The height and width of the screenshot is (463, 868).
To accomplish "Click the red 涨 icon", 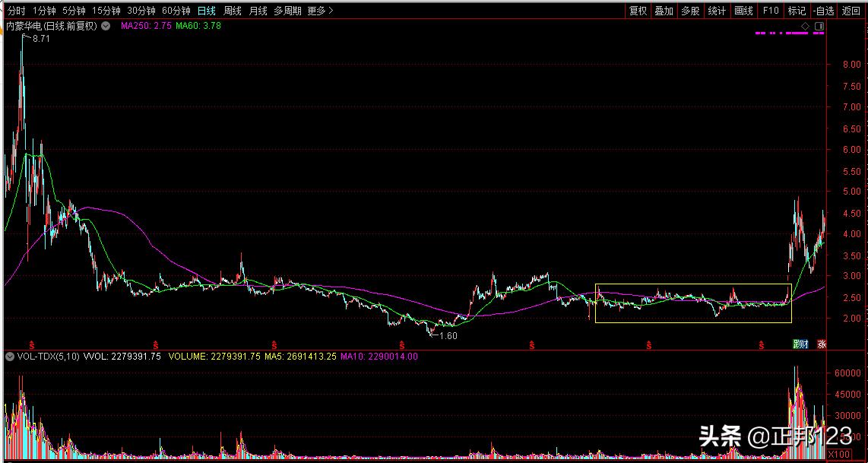I will (822, 344).
